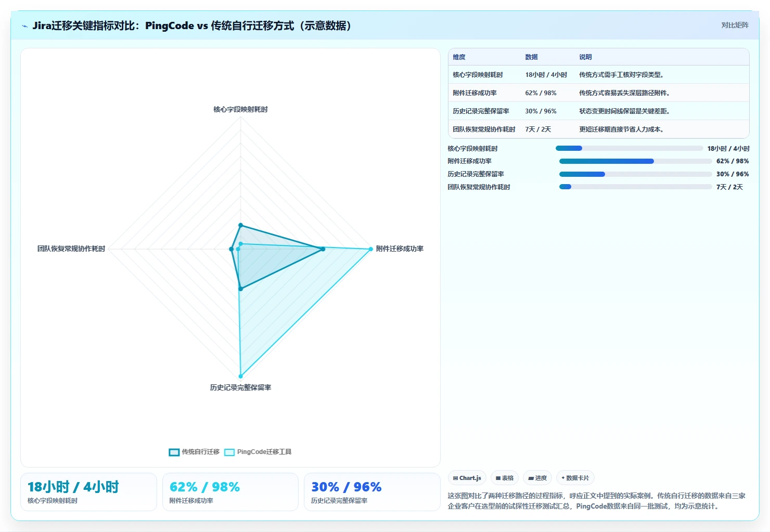Click table cell 30% / 96%

point(541,111)
